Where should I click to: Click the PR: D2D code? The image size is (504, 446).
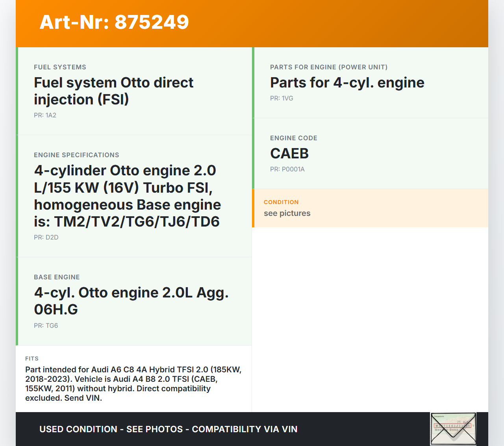tap(46, 238)
